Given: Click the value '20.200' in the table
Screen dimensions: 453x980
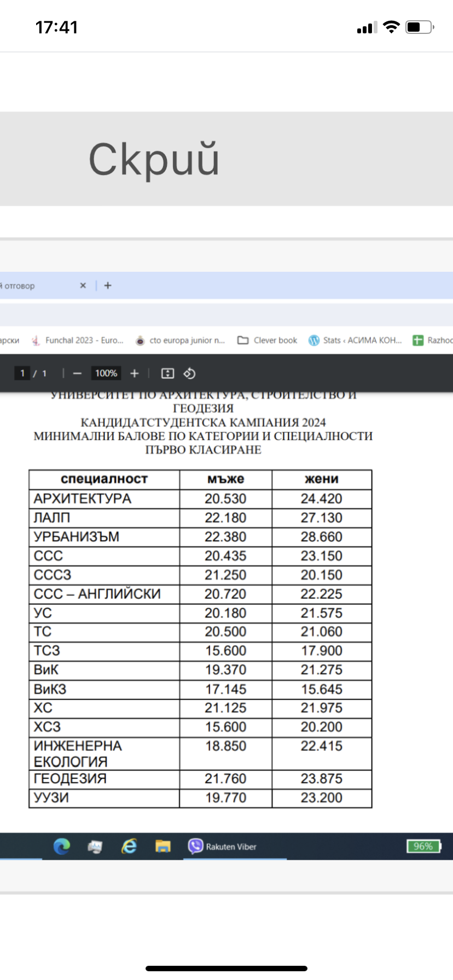Looking at the screenshot, I should click(322, 727).
